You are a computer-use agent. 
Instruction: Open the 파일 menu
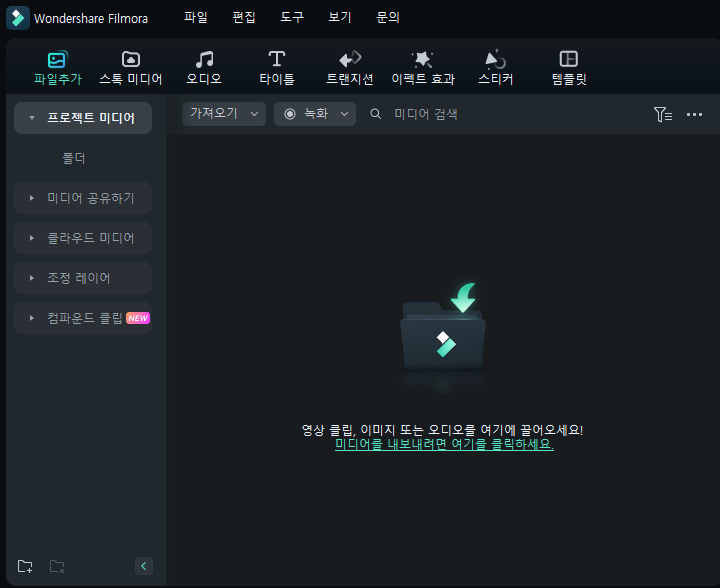point(196,17)
